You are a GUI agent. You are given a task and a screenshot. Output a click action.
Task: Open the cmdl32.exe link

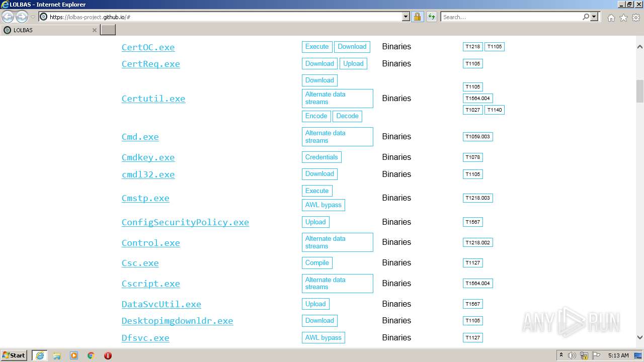148,174
